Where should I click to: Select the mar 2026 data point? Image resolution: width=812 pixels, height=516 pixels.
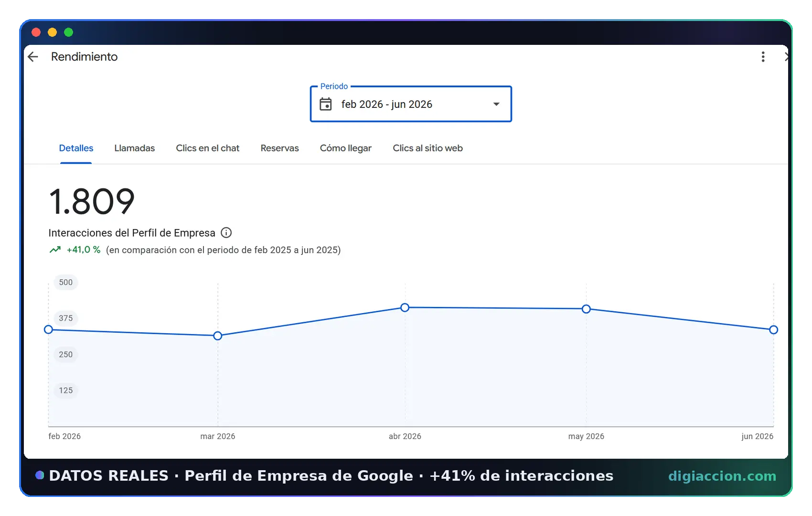(x=218, y=336)
